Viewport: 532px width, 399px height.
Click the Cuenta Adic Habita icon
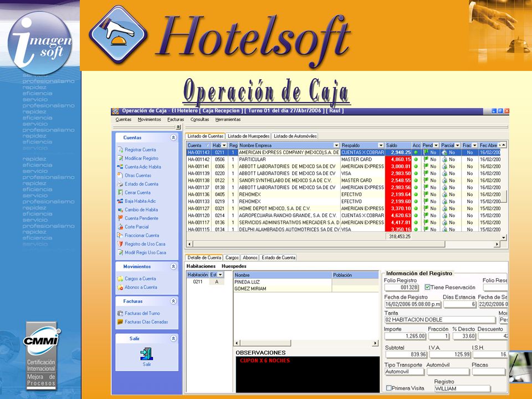point(120,167)
